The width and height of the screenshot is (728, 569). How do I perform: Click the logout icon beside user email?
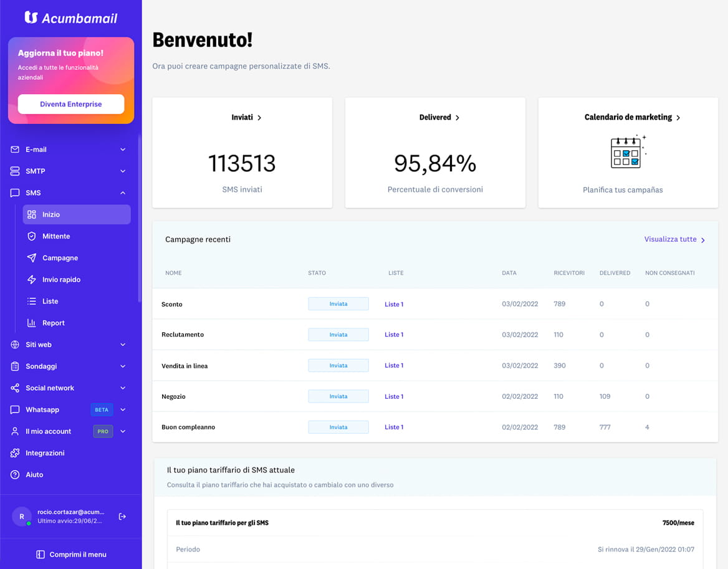(122, 517)
